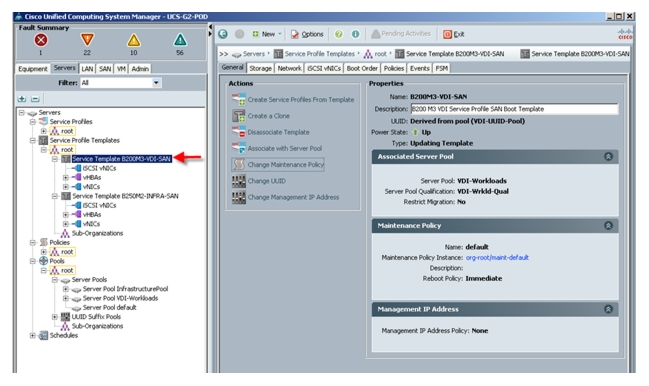
Task: Click Change Management IP Address action
Action: [x=286, y=197]
